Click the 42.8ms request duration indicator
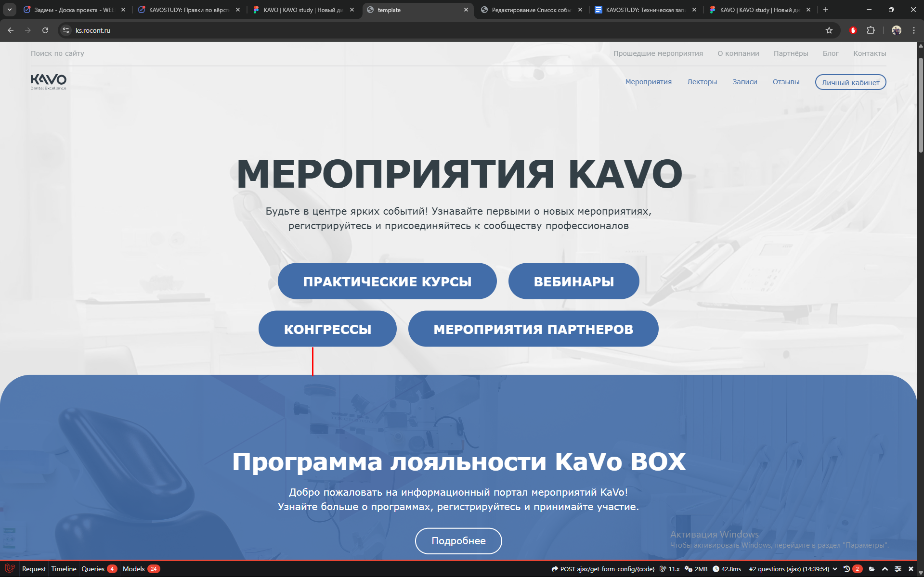The width and height of the screenshot is (924, 577). 727,569
